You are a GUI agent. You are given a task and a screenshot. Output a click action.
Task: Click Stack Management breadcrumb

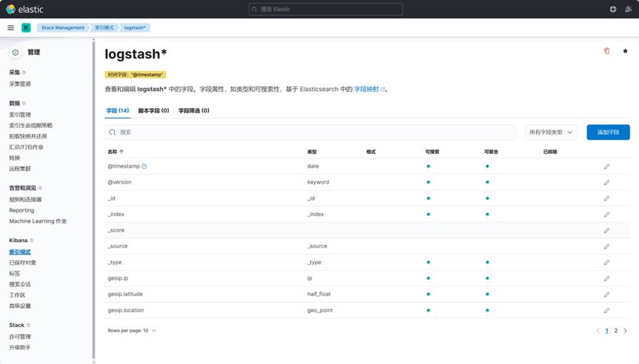63,27
